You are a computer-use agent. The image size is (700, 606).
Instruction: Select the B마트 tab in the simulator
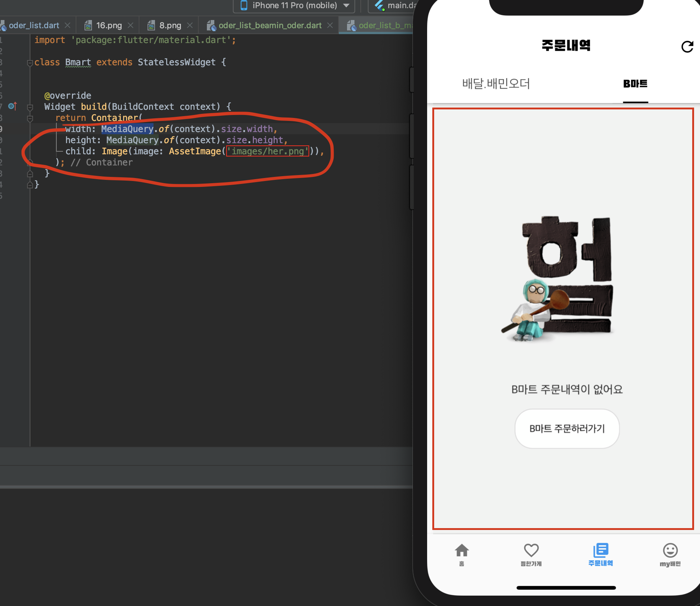[x=635, y=83]
